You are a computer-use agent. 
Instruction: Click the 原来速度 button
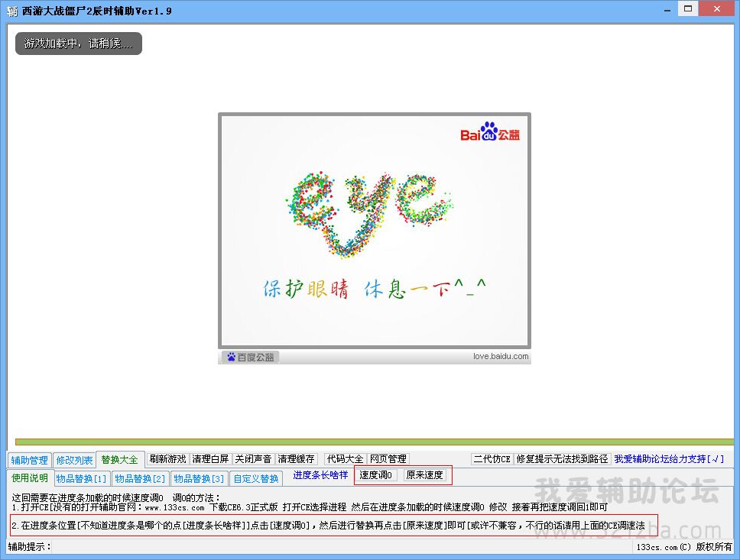pos(425,475)
